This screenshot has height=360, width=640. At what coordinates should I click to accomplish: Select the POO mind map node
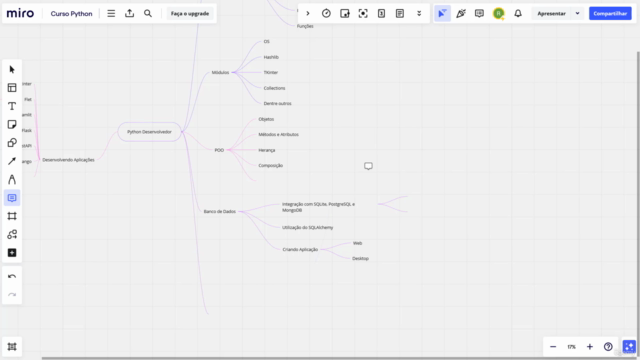click(x=219, y=150)
